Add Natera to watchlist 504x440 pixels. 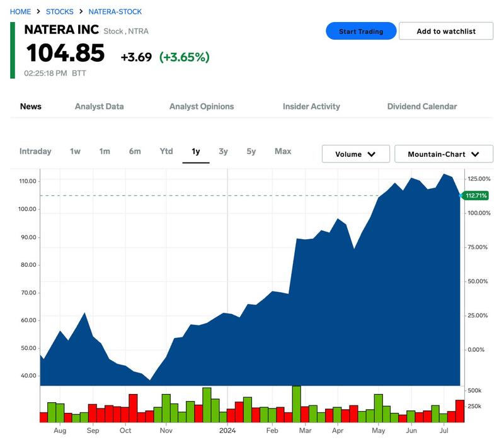(x=446, y=31)
